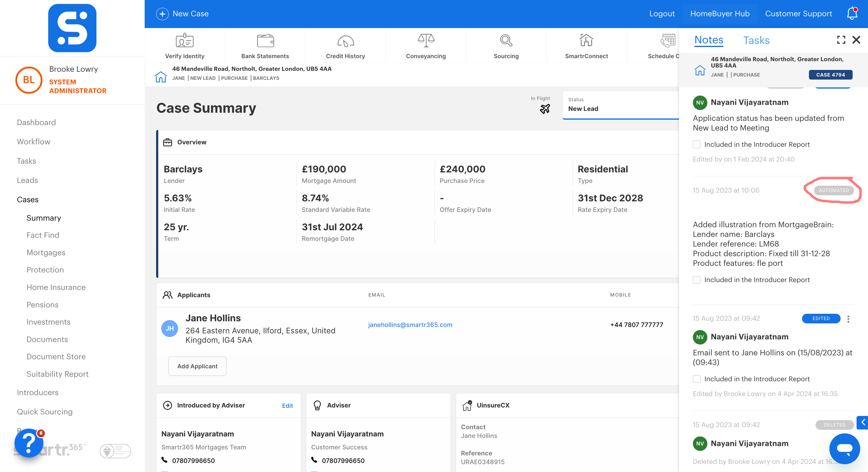Expand the Cases menu section
868x472 pixels.
click(x=28, y=200)
